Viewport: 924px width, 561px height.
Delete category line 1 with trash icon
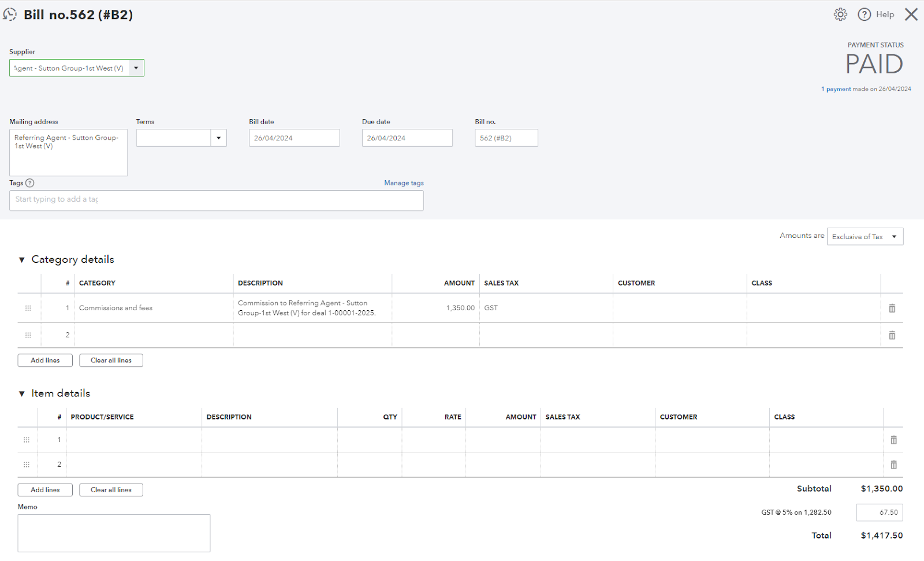892,309
